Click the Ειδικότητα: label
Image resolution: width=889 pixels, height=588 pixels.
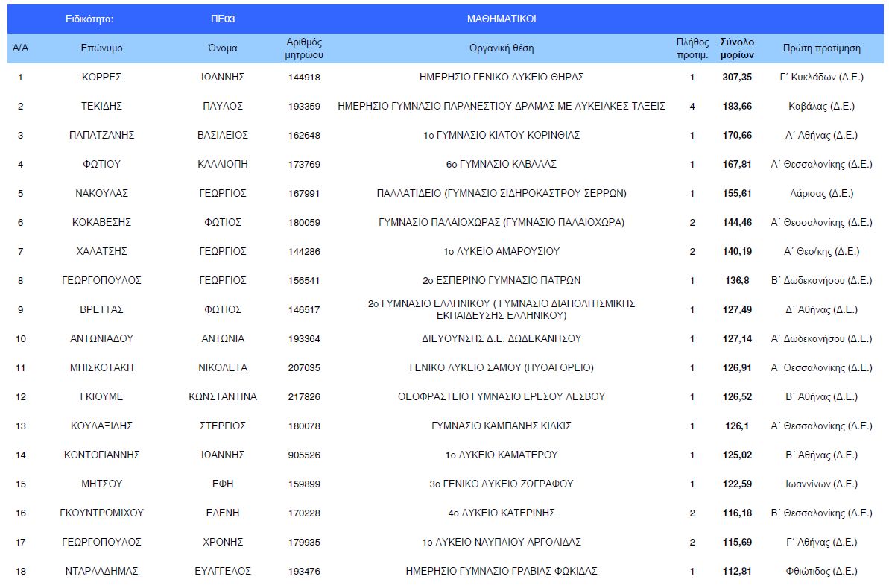point(89,19)
